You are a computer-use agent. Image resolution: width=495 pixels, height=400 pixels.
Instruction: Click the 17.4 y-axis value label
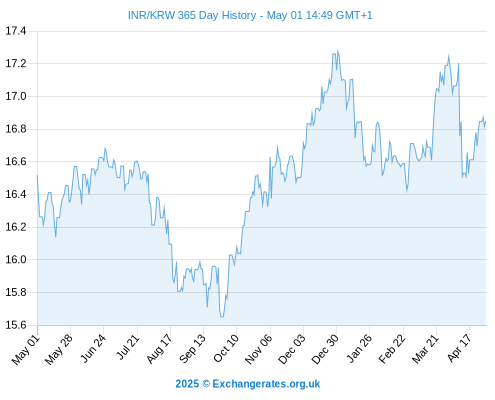point(15,31)
